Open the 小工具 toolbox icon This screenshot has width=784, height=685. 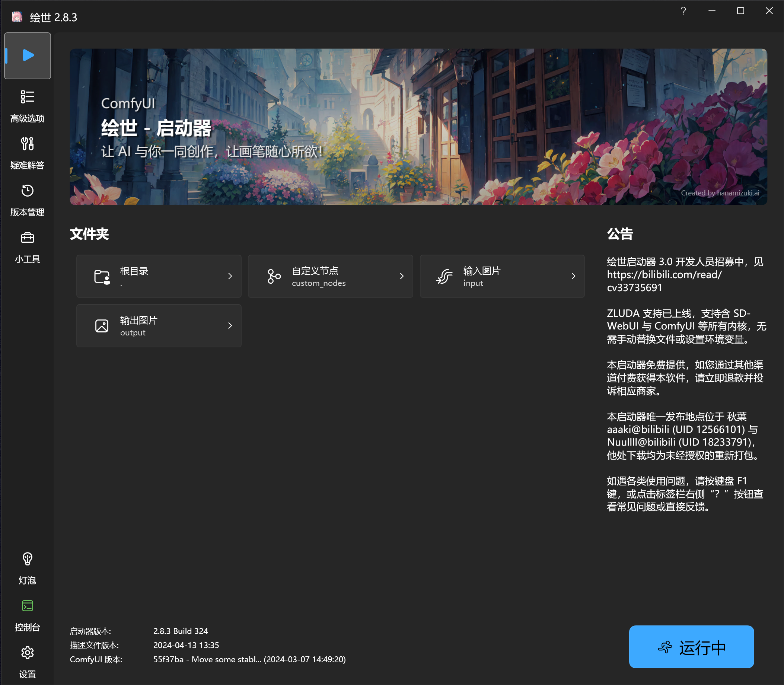pos(27,238)
